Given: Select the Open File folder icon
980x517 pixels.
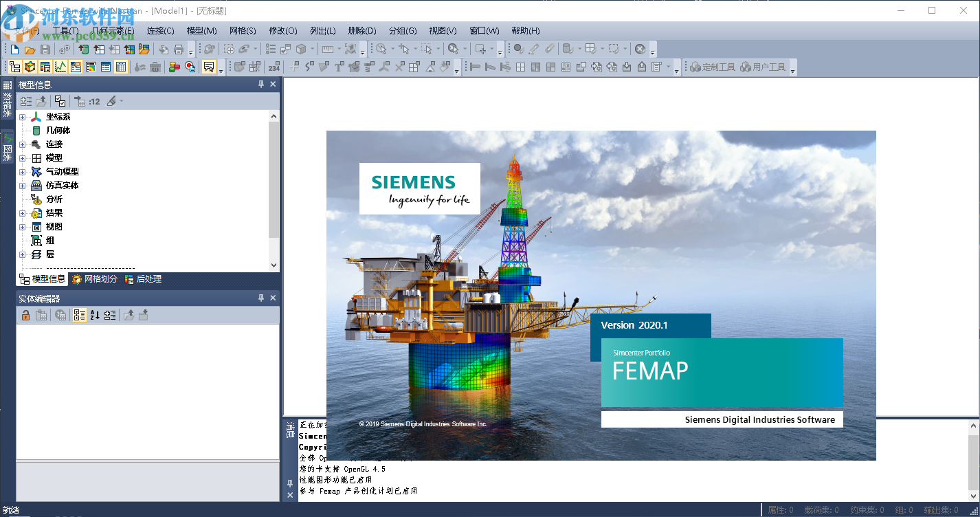Looking at the screenshot, I should pos(30,49).
